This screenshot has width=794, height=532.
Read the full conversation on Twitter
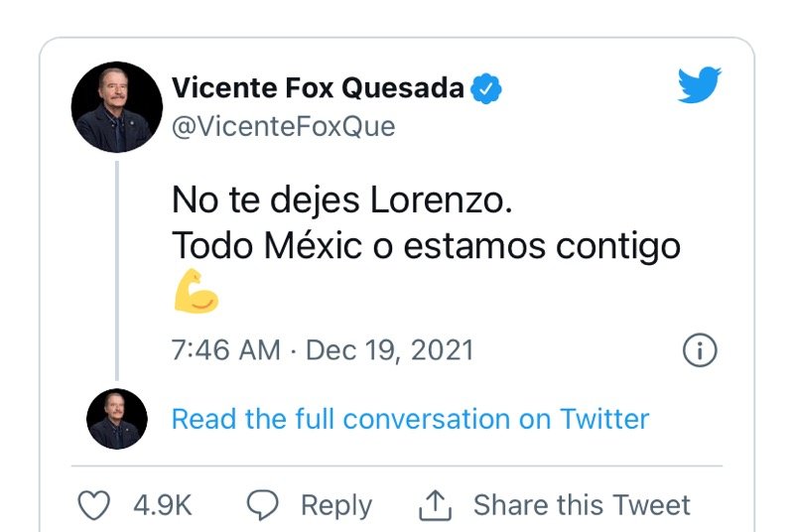pyautogui.click(x=410, y=419)
